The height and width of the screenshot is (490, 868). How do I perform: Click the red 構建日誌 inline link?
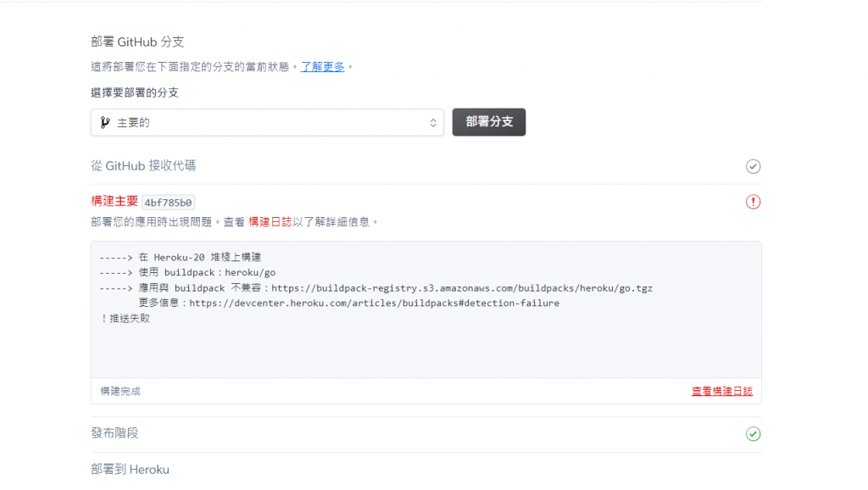[x=270, y=222]
